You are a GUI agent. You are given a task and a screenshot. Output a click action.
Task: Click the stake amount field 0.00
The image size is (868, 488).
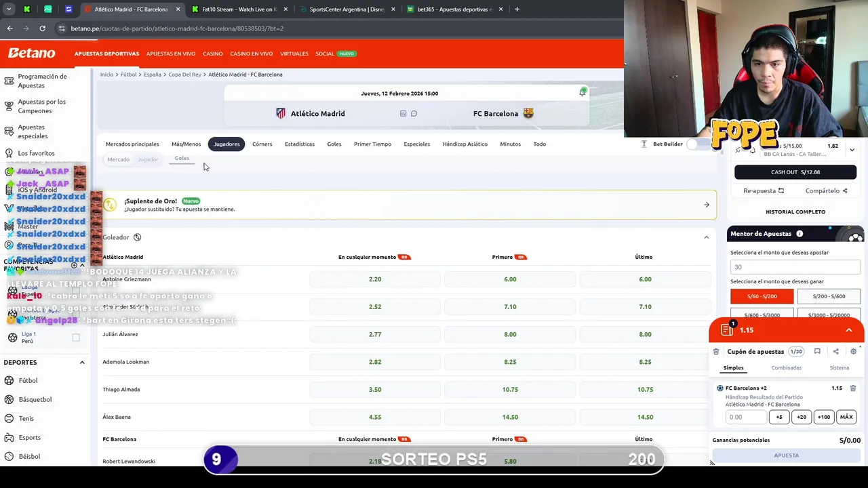[x=746, y=417]
